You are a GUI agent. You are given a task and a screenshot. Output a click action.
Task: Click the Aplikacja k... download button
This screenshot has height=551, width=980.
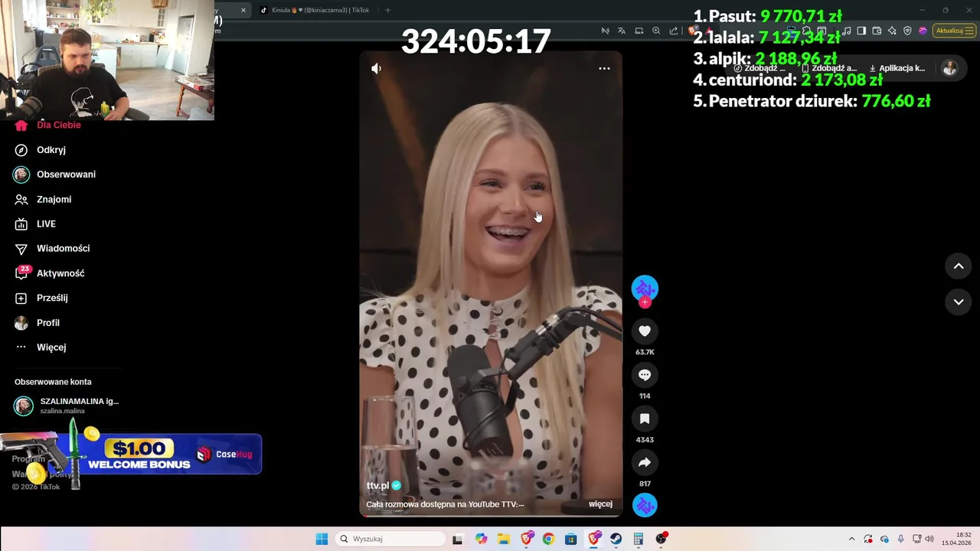tap(897, 68)
